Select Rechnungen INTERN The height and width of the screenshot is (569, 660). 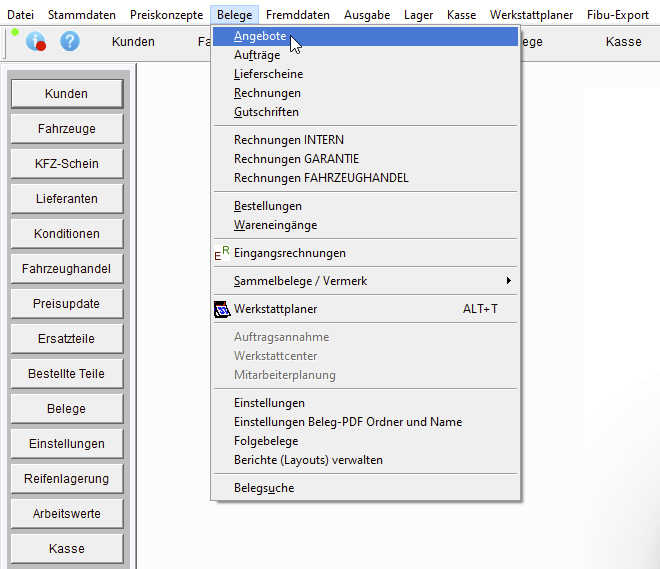(365, 140)
